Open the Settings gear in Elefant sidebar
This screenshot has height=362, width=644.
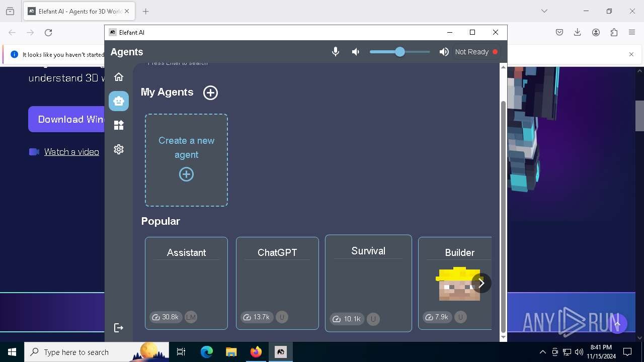click(119, 149)
